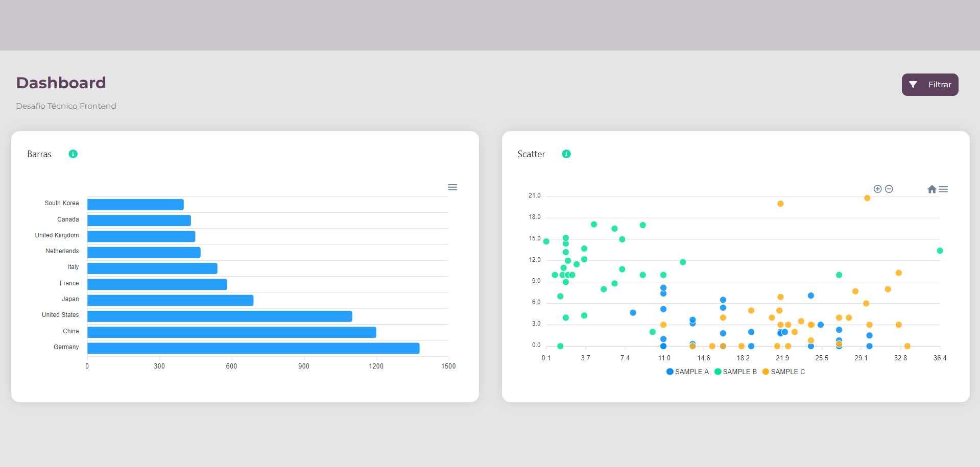Click the 900 x-axis label in Barras
This screenshot has width=980, height=467.
[x=304, y=366]
